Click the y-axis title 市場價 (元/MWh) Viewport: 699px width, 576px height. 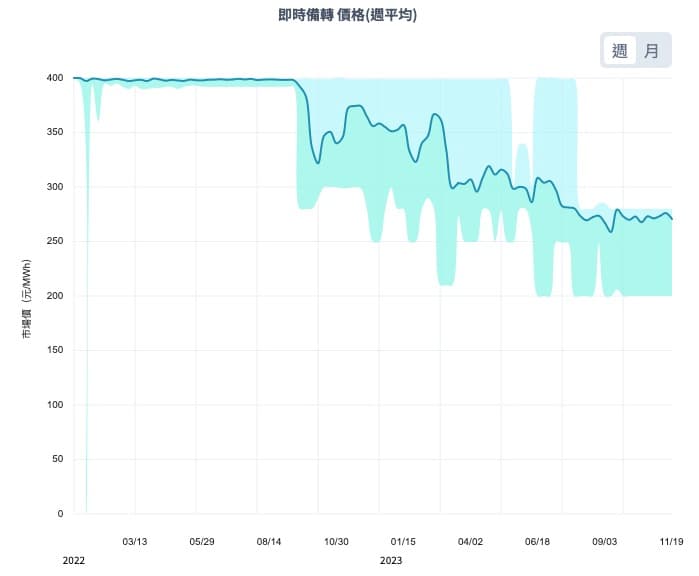pyautogui.click(x=28, y=296)
